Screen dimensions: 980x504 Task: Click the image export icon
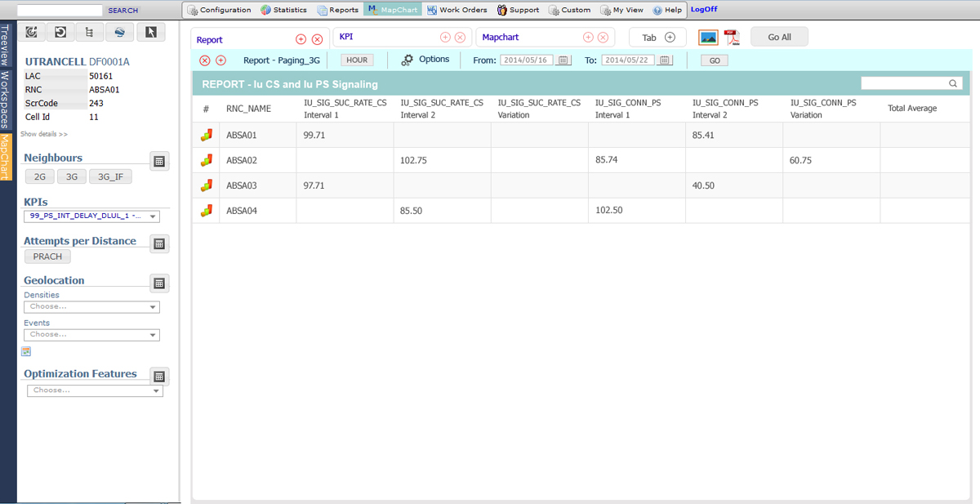point(708,38)
